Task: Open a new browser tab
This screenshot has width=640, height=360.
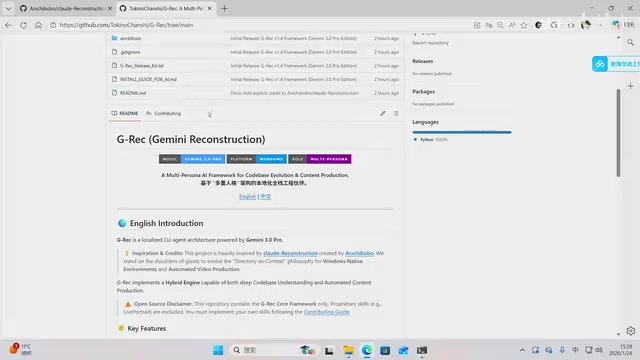Action: point(224,8)
